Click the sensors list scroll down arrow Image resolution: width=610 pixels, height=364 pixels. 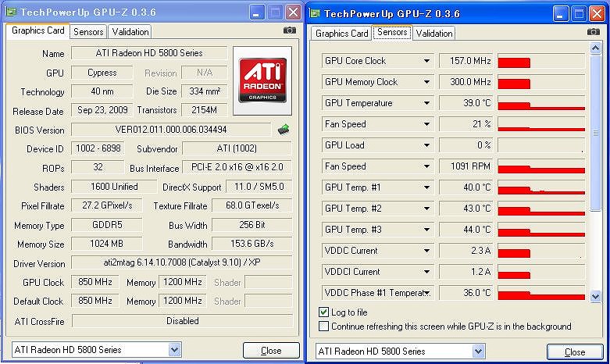click(595, 297)
